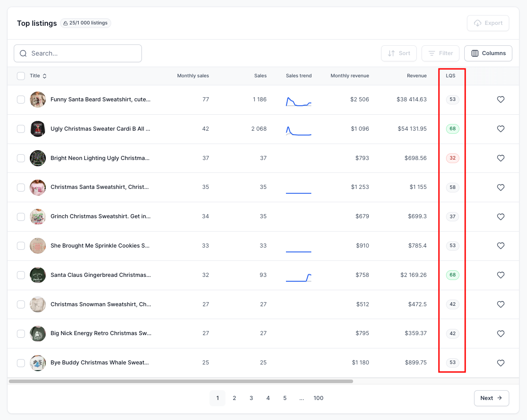This screenshot has width=527, height=420.
Task: Click heart icon for Bye Buddy Christmas Whale
Action: [500, 363]
